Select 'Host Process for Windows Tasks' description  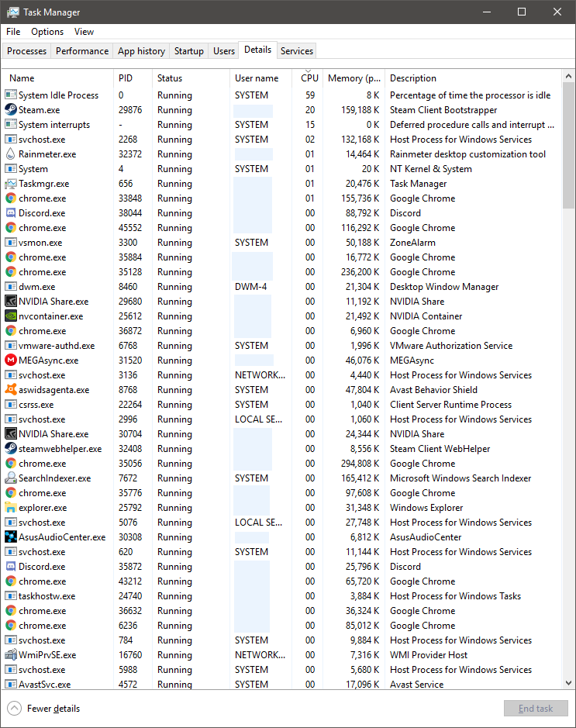(x=455, y=595)
